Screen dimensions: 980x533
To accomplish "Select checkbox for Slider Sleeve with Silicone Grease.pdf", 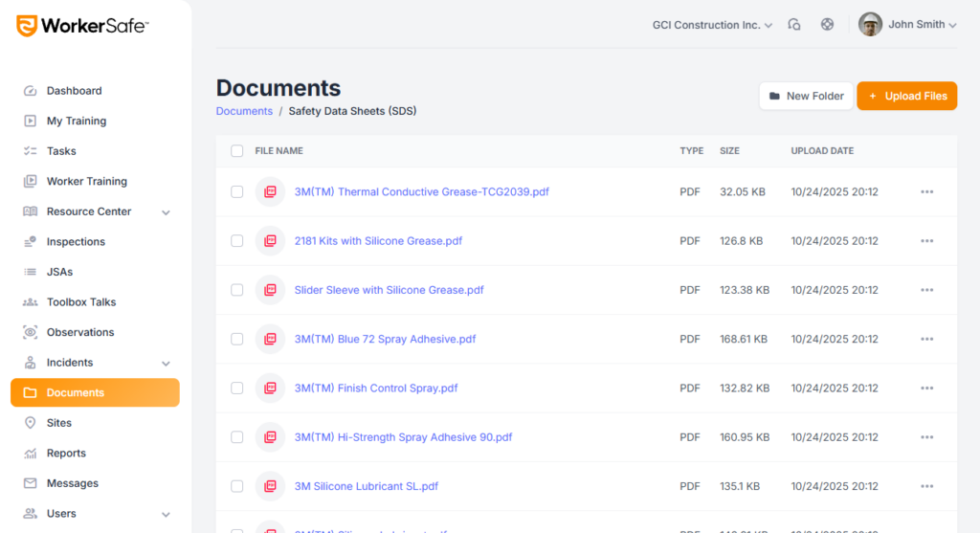I will 237,290.
